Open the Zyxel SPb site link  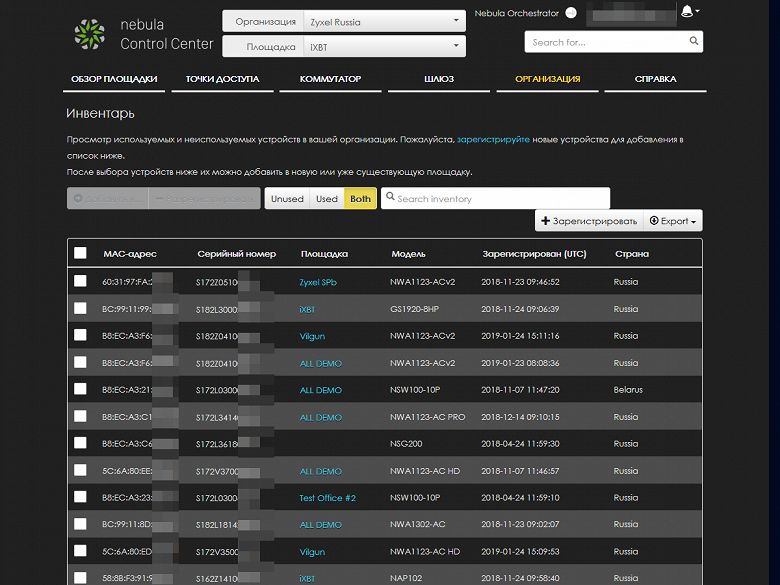tap(318, 282)
